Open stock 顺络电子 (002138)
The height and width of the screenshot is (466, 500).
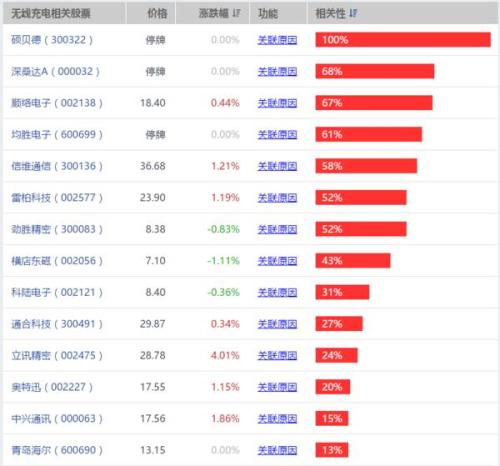pos(57,103)
